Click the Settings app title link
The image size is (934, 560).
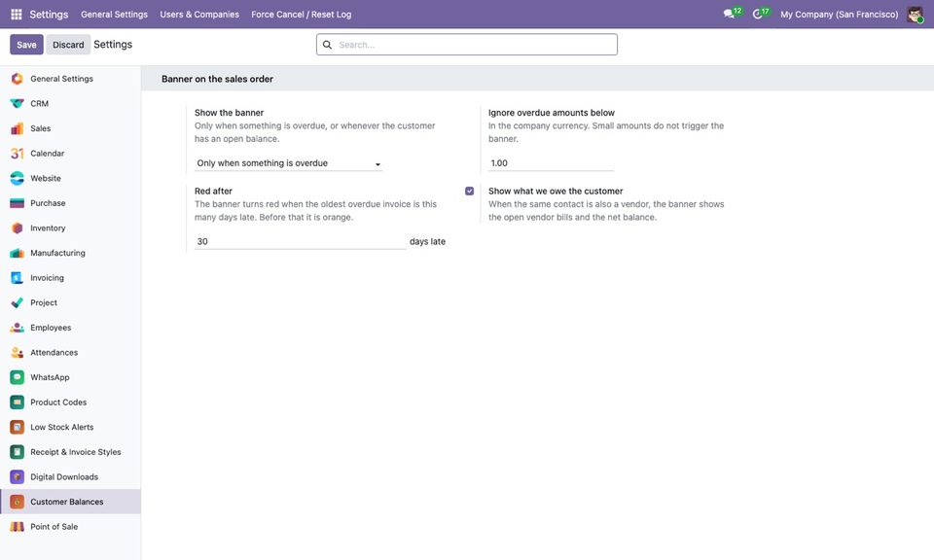(x=49, y=15)
